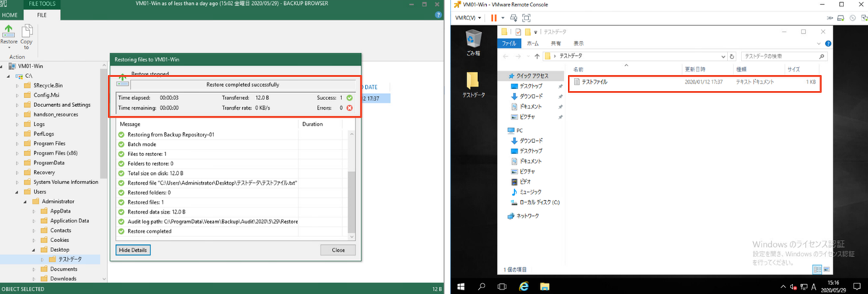This screenshot has width=868, height=294.
Task: Click the Restore completed log entry
Action: click(150, 231)
